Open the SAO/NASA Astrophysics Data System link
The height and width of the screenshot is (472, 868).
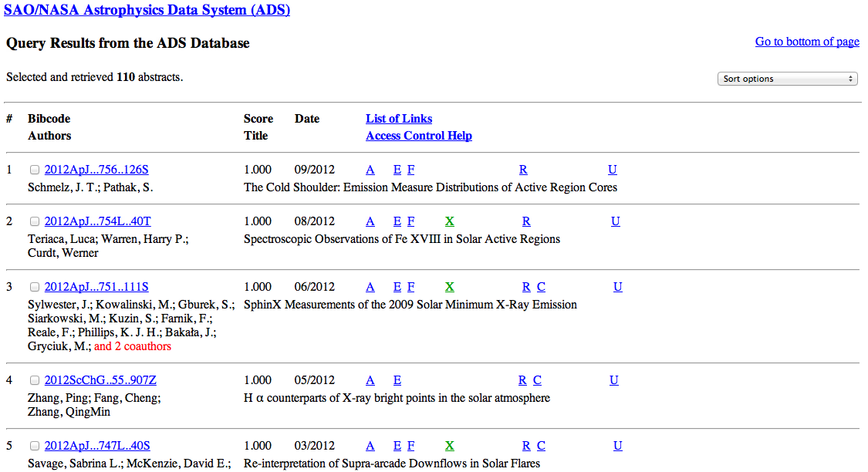coord(147,10)
